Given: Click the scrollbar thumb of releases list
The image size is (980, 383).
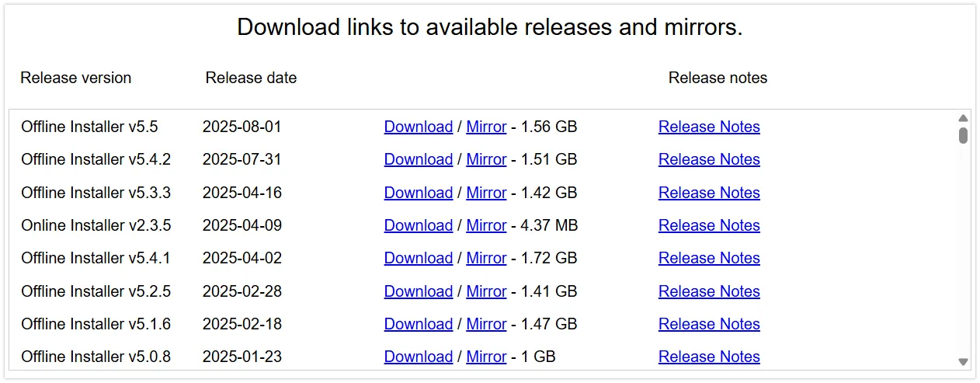Looking at the screenshot, I should pyautogui.click(x=963, y=136).
